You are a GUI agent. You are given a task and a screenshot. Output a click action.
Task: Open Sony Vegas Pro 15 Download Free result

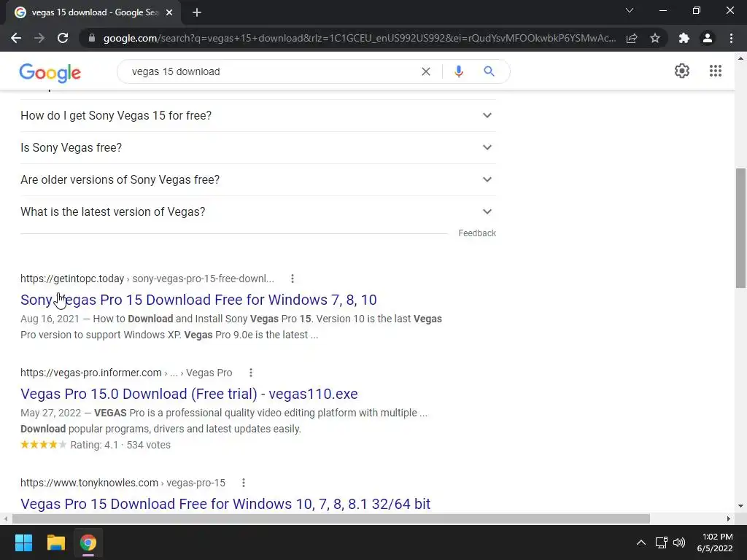(198, 300)
